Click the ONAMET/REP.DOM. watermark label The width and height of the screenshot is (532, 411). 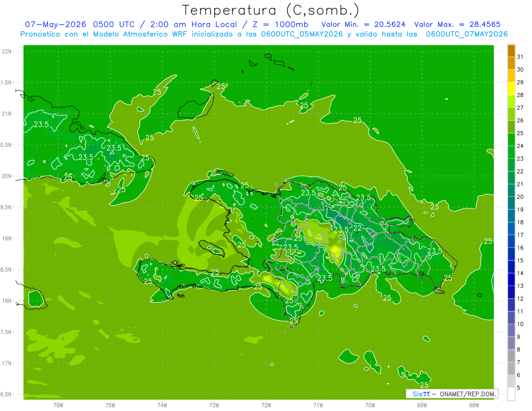(x=467, y=394)
